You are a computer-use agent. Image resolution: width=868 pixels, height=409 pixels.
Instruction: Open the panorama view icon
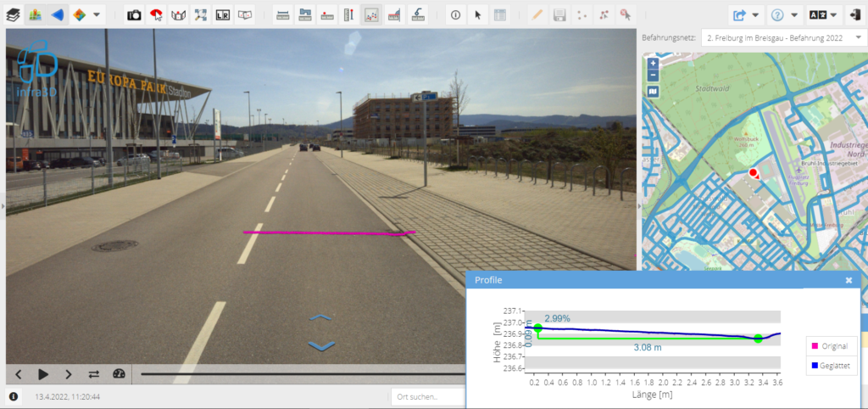178,15
